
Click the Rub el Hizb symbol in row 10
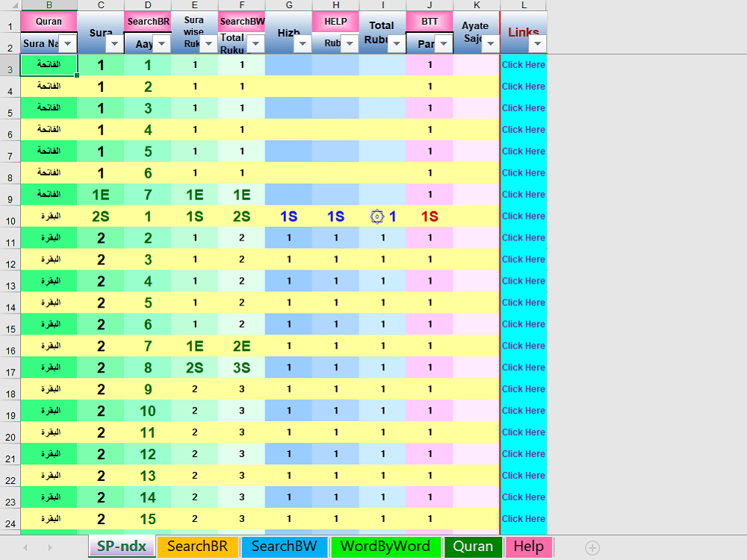click(376, 217)
